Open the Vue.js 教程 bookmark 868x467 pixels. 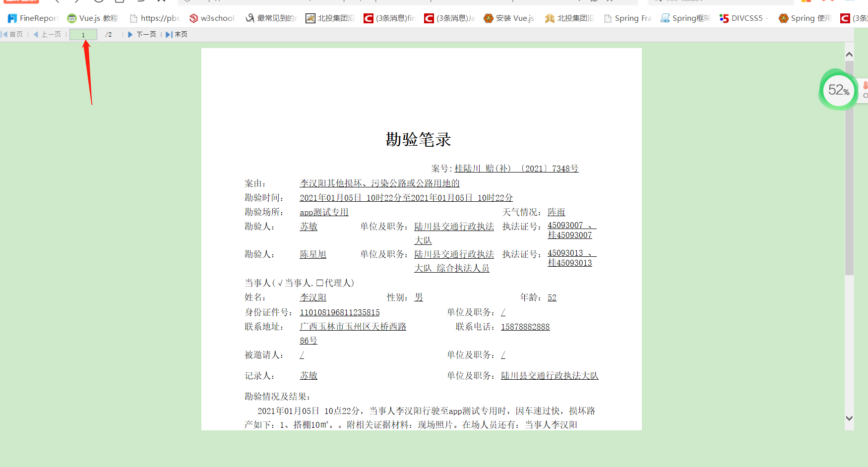tap(93, 18)
